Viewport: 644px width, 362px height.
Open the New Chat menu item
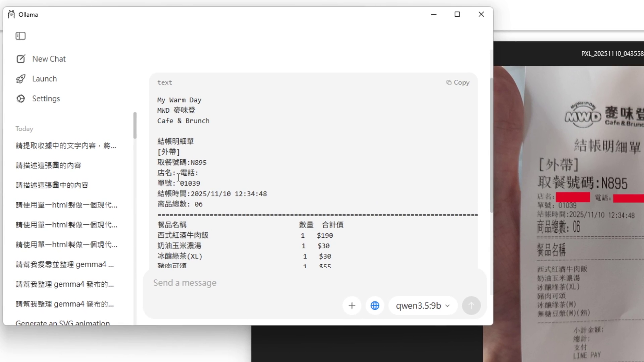[x=49, y=59]
